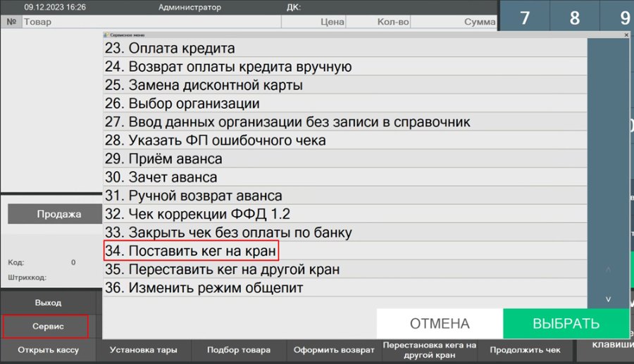This screenshot has height=364, width=634.
Task: Open Установка тары function
Action: coord(144,350)
